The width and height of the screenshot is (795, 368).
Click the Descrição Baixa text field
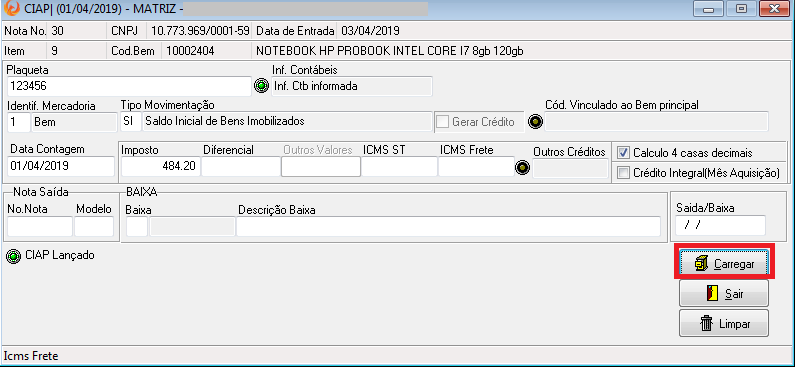click(x=448, y=226)
